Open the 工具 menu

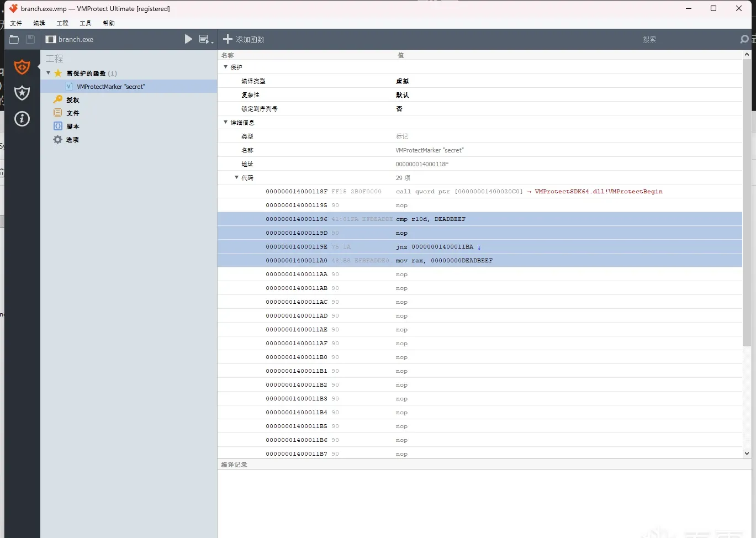[x=86, y=23]
